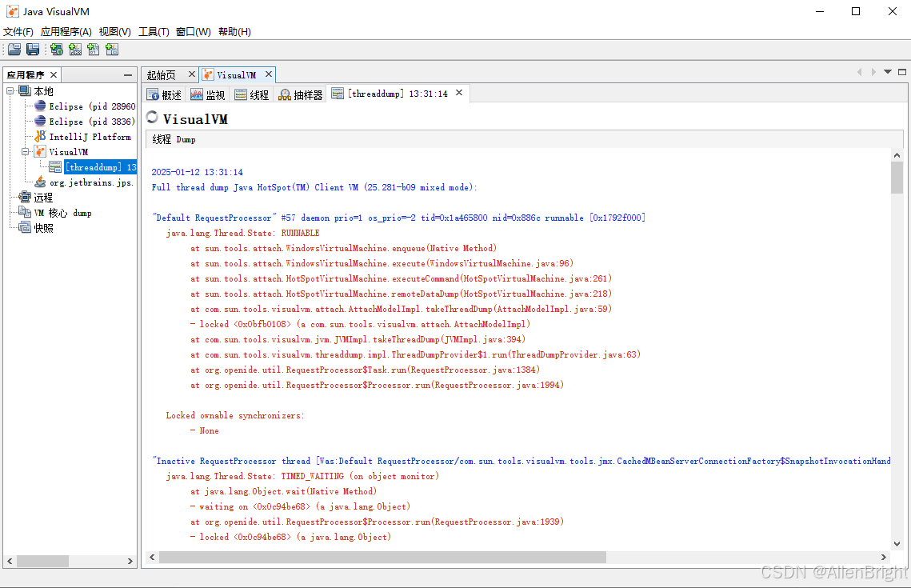Collapse the 本地 local node
This screenshot has height=588, width=911.
[x=10, y=90]
